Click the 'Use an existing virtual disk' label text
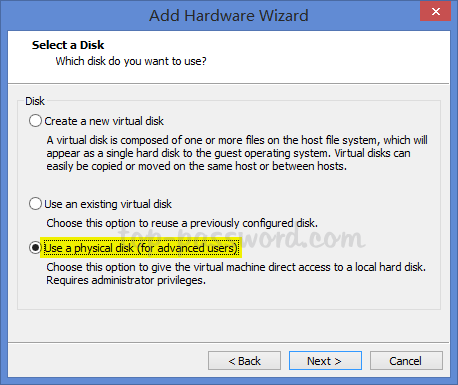 (x=108, y=204)
